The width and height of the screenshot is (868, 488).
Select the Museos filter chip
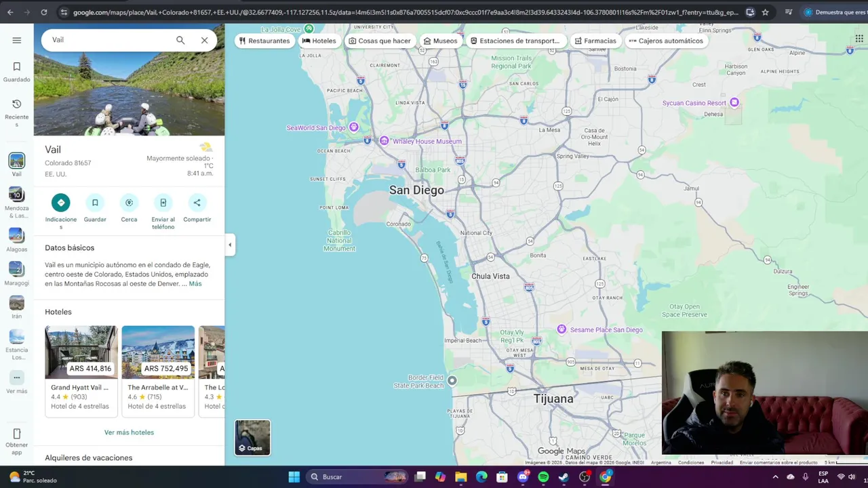pos(440,41)
